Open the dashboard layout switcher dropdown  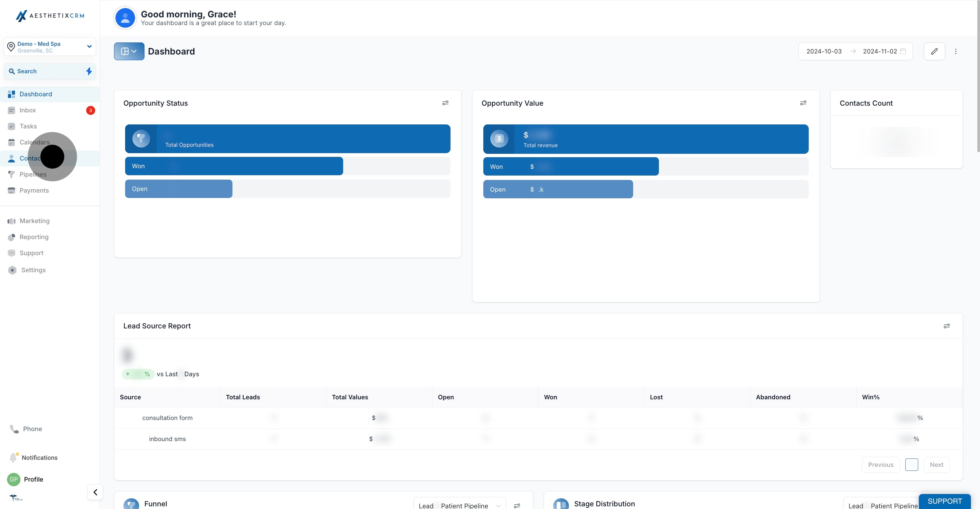(129, 52)
